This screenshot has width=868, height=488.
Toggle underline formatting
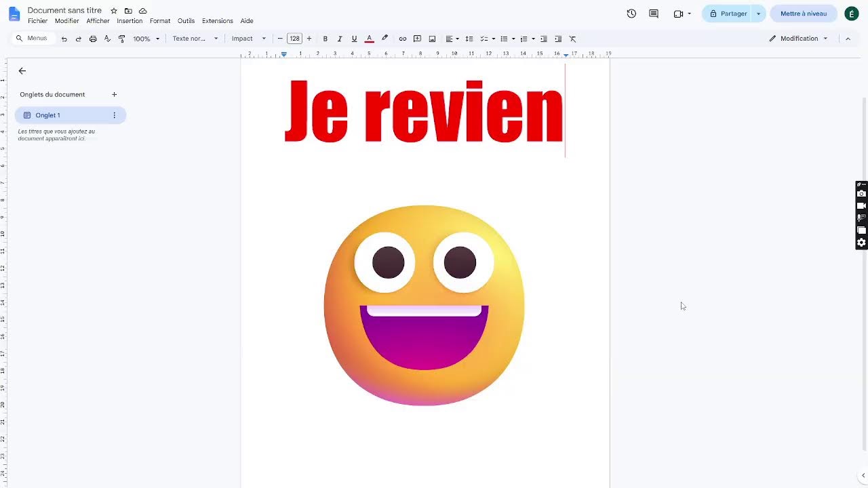354,39
